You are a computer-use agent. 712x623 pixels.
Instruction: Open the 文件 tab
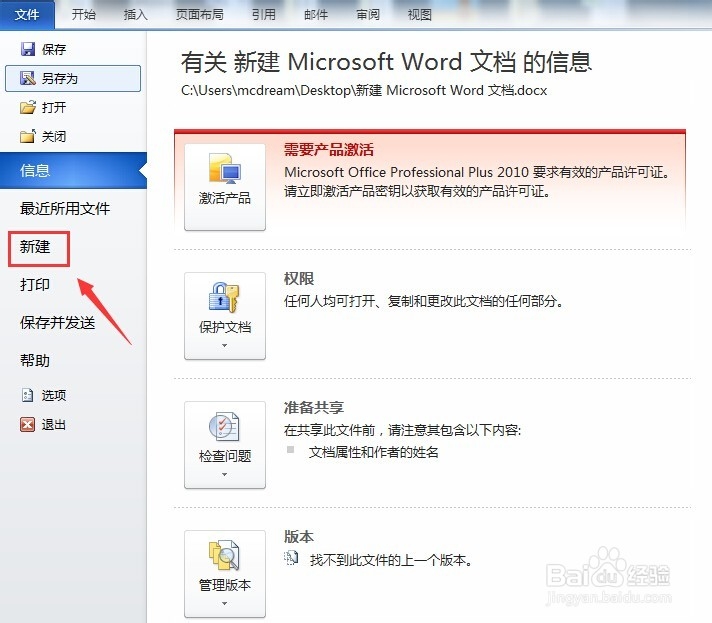pos(27,15)
